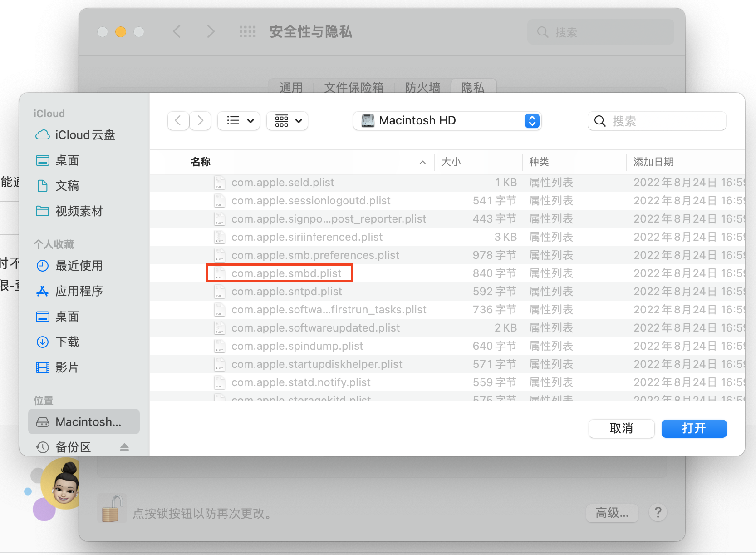Switch to the FileVault (文件保险箱) tab
The width and height of the screenshot is (756, 555).
click(x=353, y=87)
